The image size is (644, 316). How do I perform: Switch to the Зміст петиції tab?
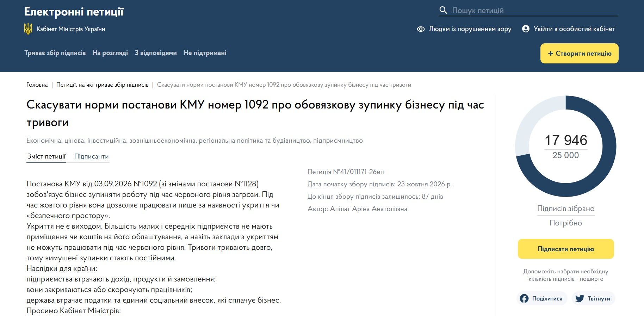click(x=47, y=156)
